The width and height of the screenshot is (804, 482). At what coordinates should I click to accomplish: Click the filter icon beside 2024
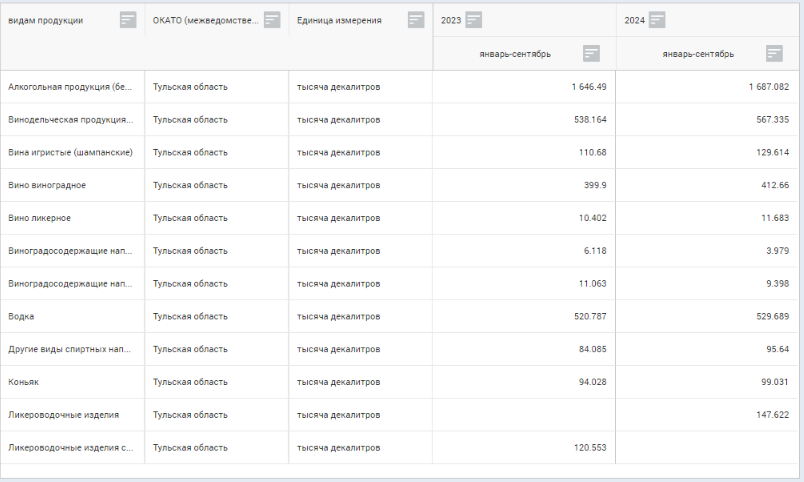(657, 20)
